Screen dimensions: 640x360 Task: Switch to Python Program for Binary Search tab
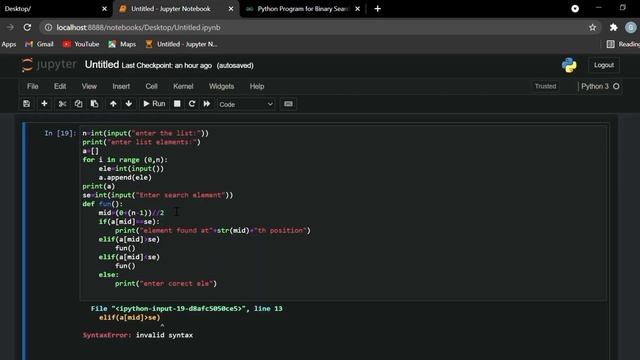coord(303,9)
